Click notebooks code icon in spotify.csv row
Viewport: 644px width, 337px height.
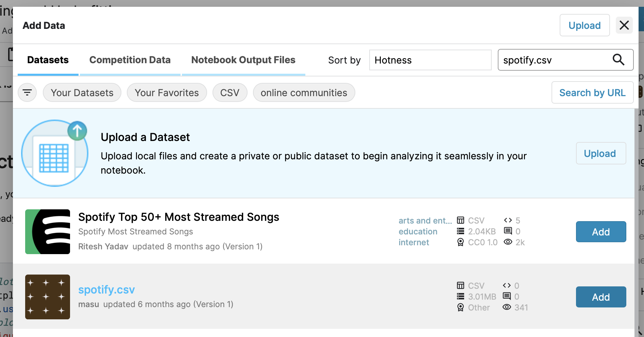pyautogui.click(x=507, y=285)
